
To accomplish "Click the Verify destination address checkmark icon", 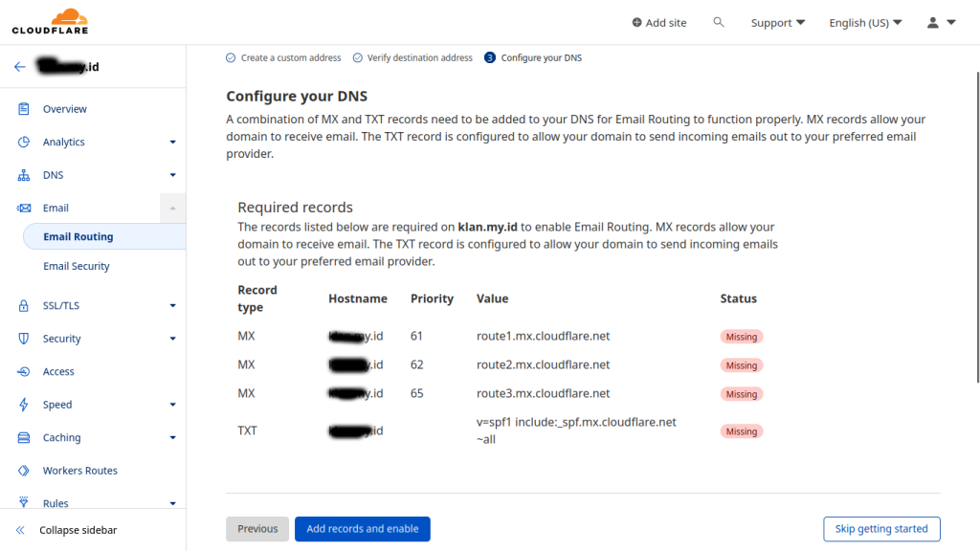I will point(358,57).
